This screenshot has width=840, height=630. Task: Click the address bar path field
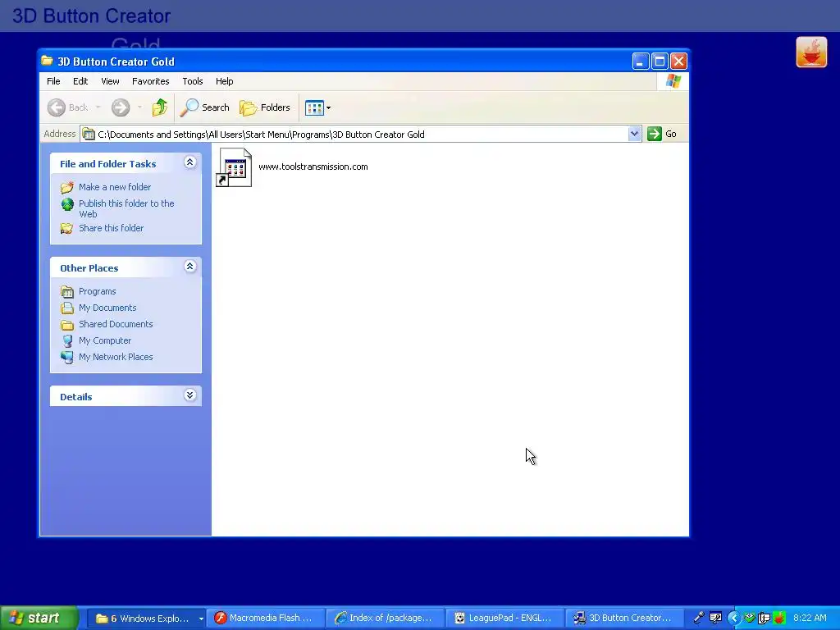(354, 134)
